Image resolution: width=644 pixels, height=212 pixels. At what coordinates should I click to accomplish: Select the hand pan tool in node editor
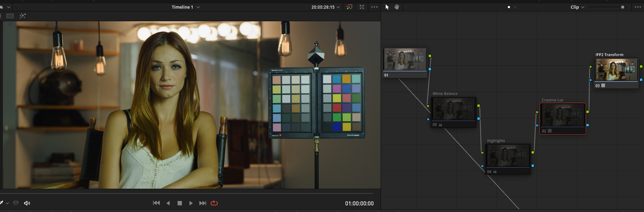396,7
